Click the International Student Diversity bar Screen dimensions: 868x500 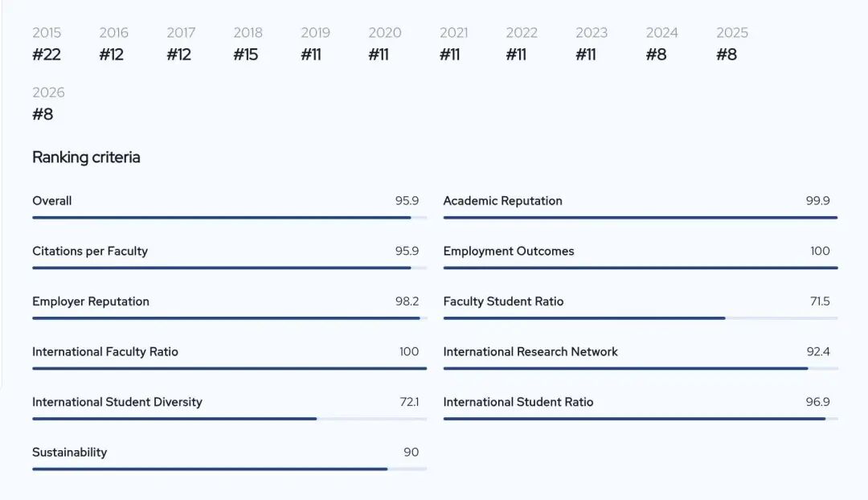tap(229, 419)
